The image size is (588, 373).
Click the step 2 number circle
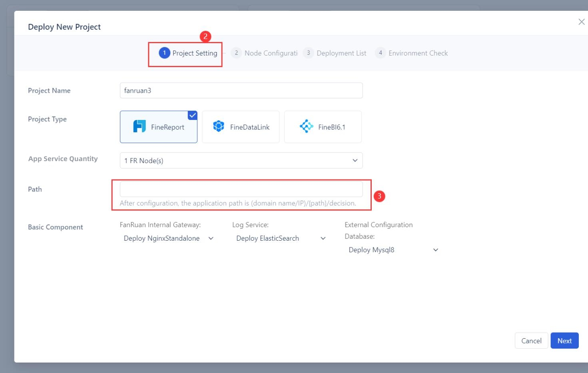click(x=236, y=53)
